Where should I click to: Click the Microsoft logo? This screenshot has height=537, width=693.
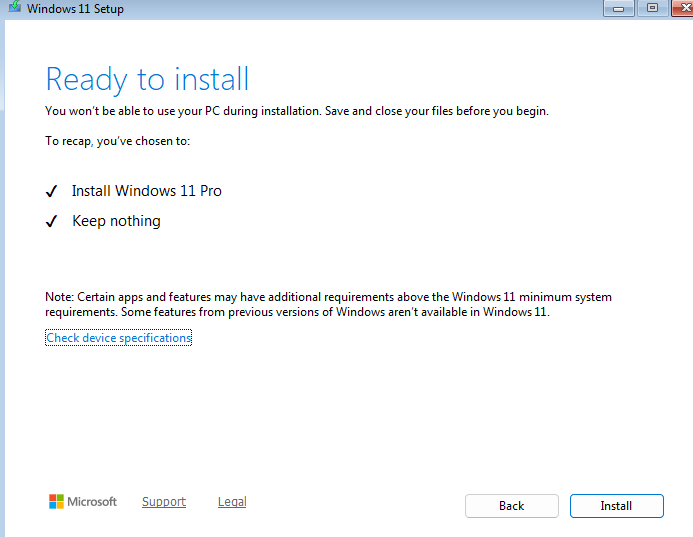click(x=83, y=502)
